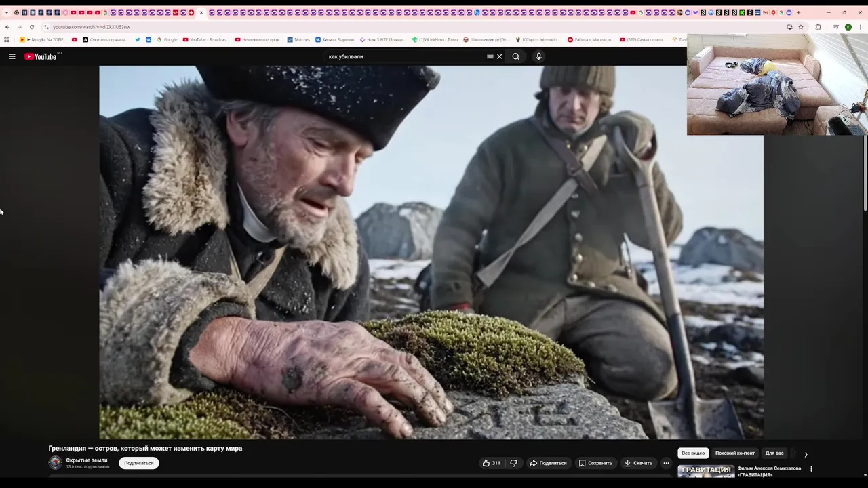868x488 pixels.
Task: Download the video using Скачать
Action: click(638, 463)
